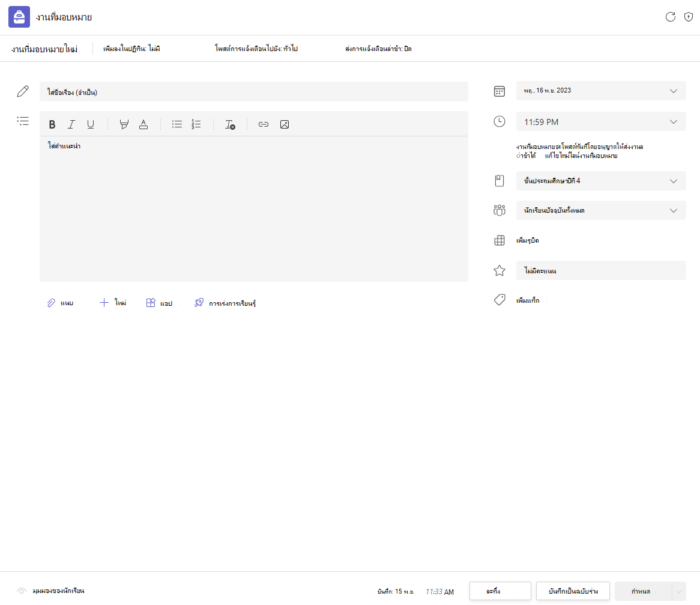Click the add tag link

[x=528, y=300]
